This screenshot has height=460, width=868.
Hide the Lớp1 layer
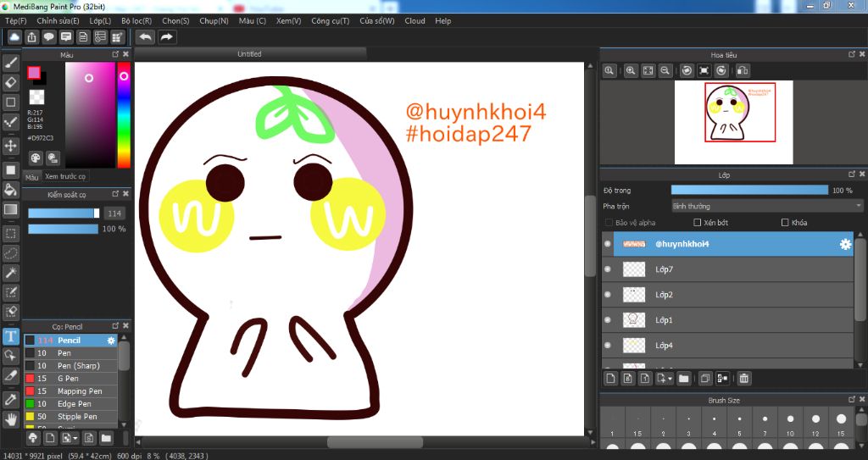click(x=608, y=320)
